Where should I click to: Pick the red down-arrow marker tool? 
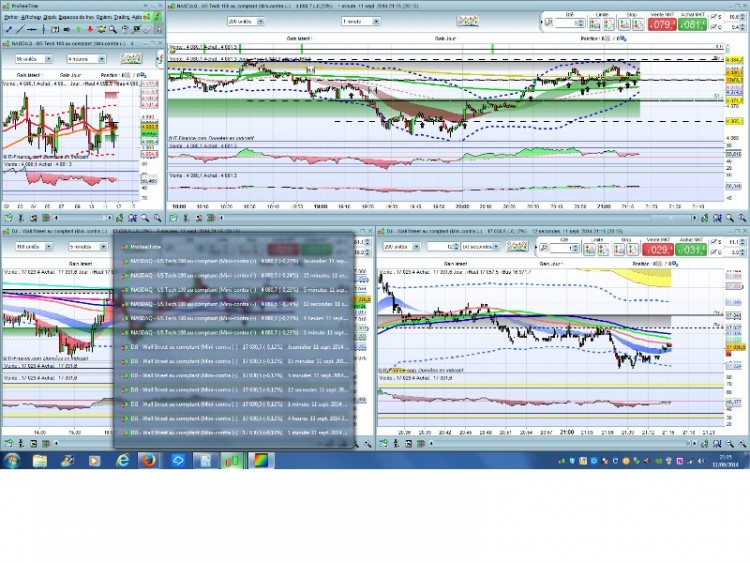[x=89, y=30]
